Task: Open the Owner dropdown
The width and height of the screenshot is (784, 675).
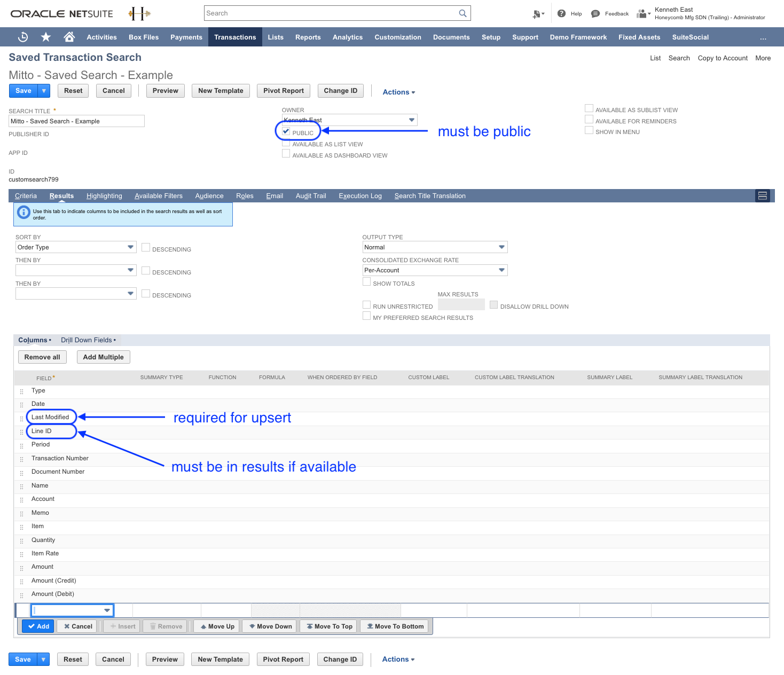Action: pos(412,120)
